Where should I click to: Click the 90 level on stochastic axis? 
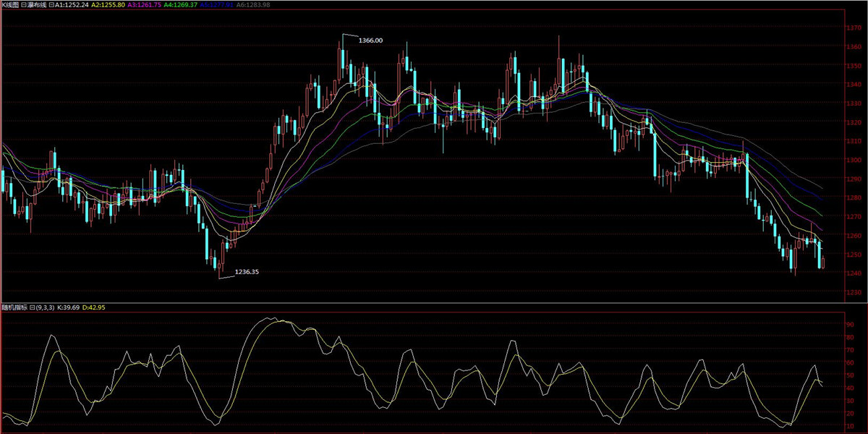(851, 325)
